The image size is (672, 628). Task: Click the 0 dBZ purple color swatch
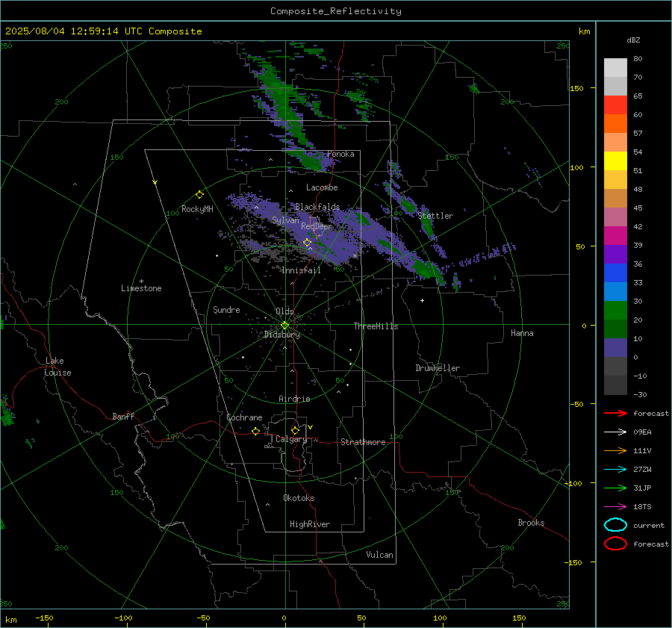coord(615,347)
